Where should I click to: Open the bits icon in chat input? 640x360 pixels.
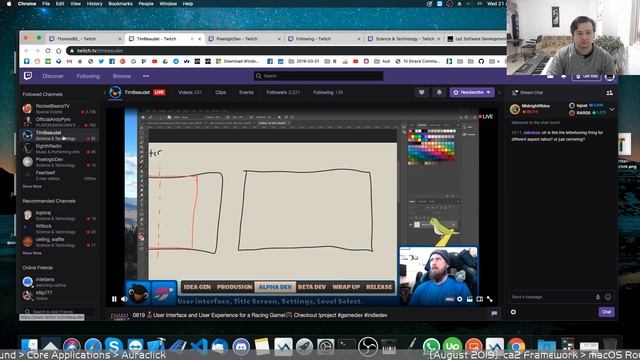[598, 297]
